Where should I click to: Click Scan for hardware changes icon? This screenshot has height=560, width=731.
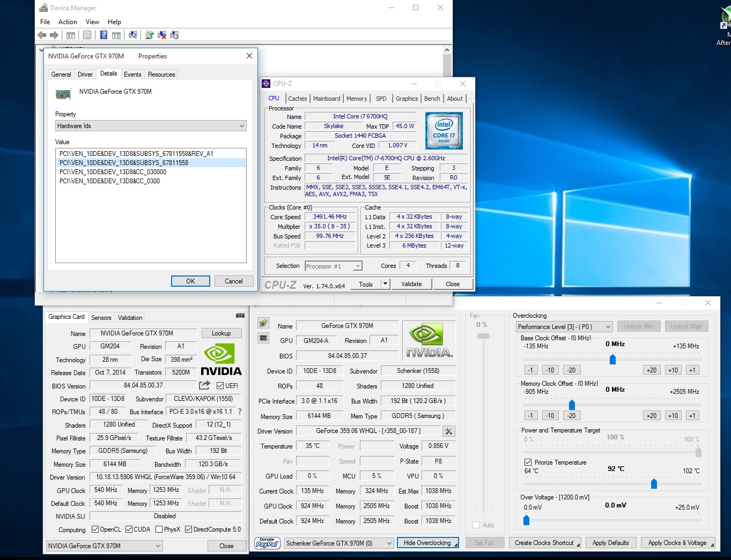133,35
